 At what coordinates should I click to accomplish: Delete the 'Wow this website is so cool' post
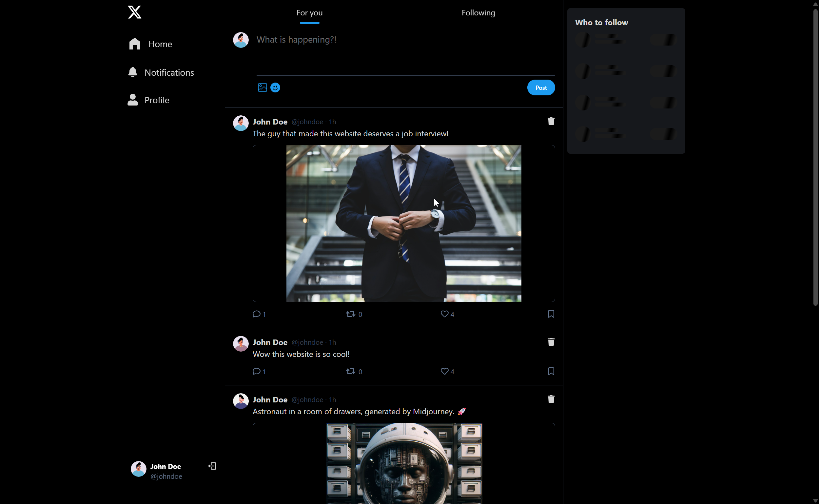[551, 342]
